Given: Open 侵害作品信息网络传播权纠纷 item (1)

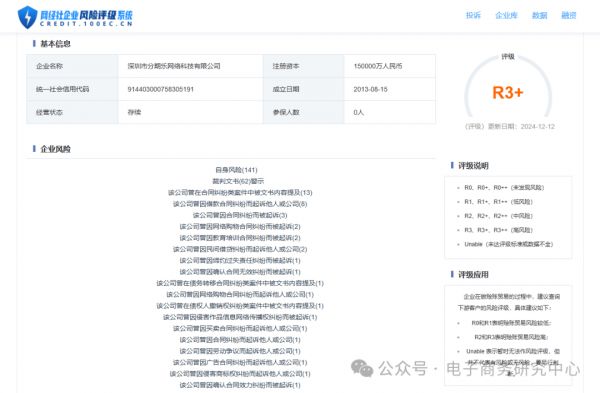Looking at the screenshot, I should click(x=240, y=317).
